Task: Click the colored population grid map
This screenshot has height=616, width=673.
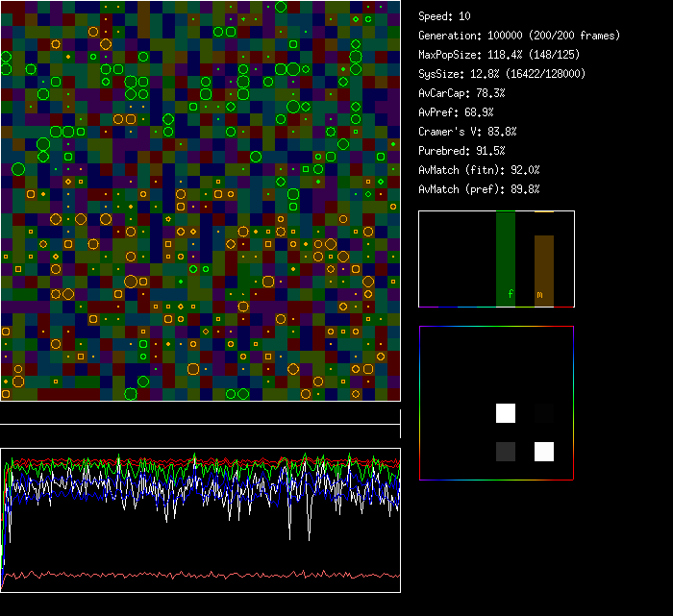Action: [x=200, y=200]
